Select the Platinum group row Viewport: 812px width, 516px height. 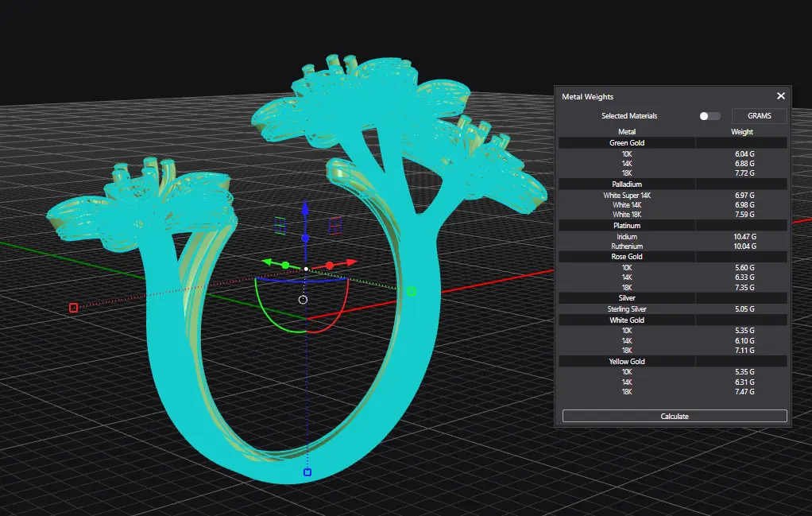click(x=673, y=226)
